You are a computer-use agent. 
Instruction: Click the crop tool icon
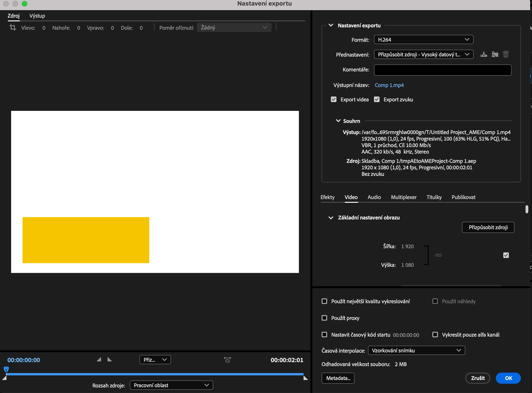tap(13, 28)
